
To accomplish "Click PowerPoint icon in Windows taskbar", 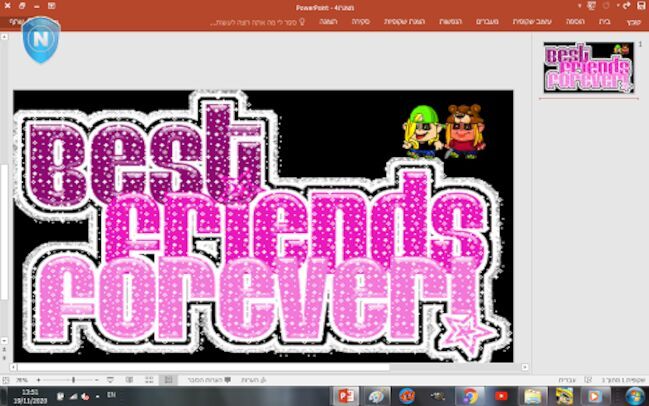I will point(346,396).
